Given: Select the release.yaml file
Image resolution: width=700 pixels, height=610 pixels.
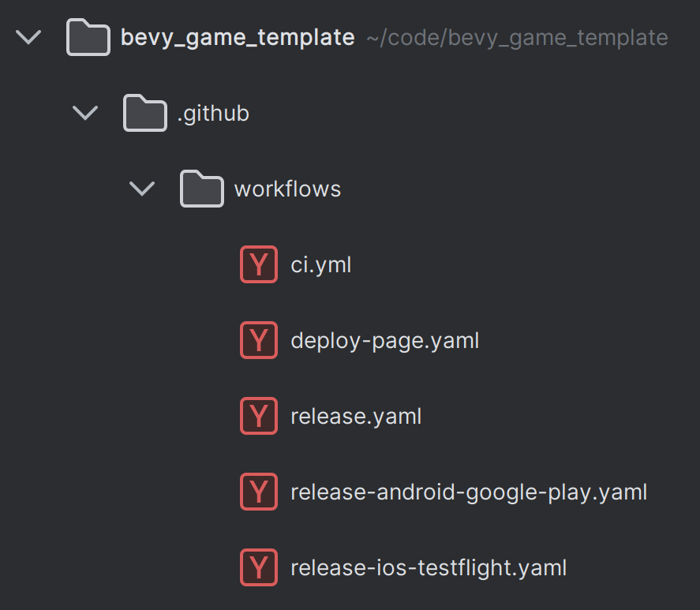Looking at the screenshot, I should (356, 416).
